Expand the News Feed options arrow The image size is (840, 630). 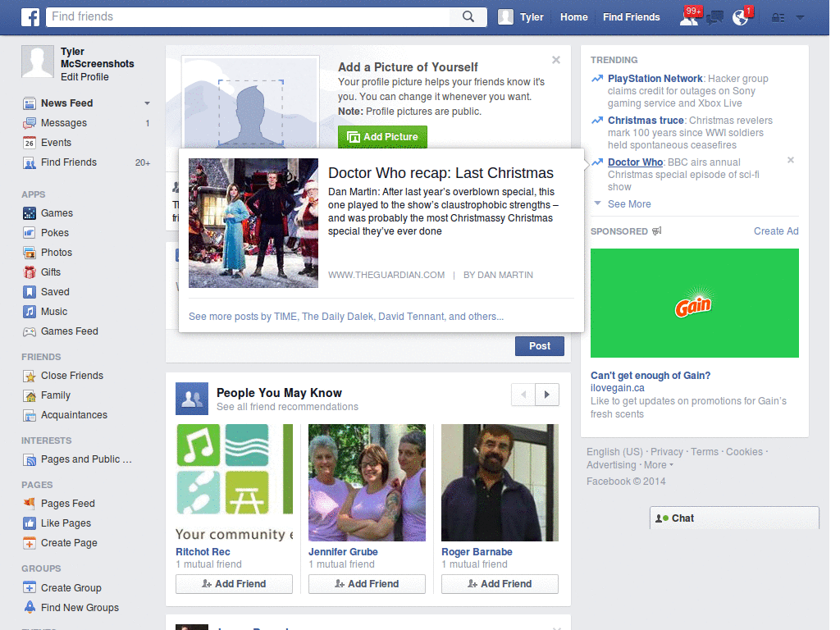(x=147, y=103)
